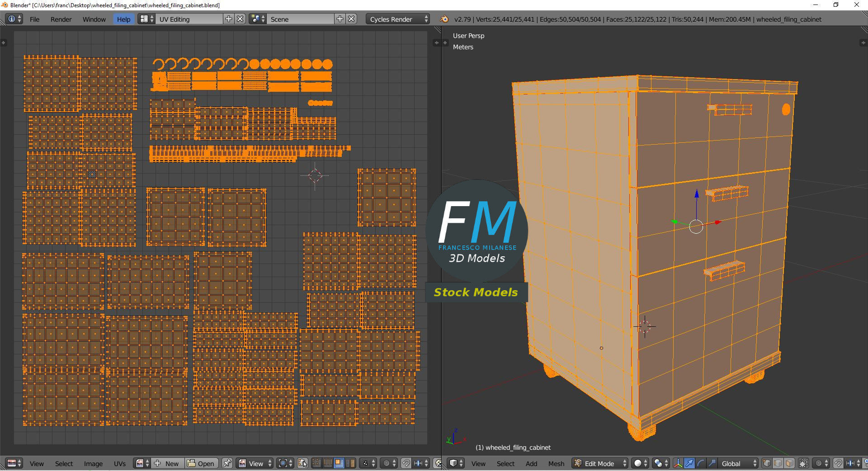Open the Window menu
The width and height of the screenshot is (868, 471).
(94, 19)
